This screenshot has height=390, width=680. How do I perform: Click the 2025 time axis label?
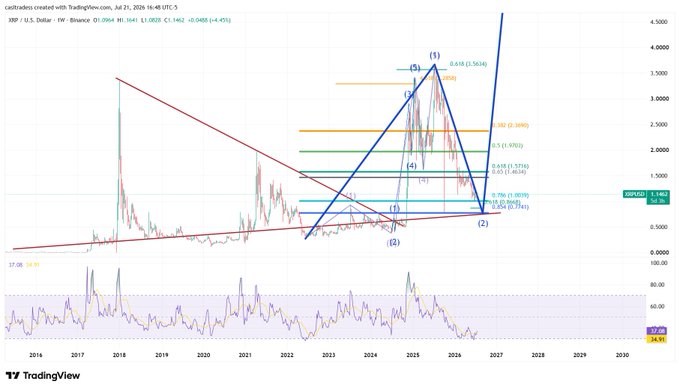412,355
